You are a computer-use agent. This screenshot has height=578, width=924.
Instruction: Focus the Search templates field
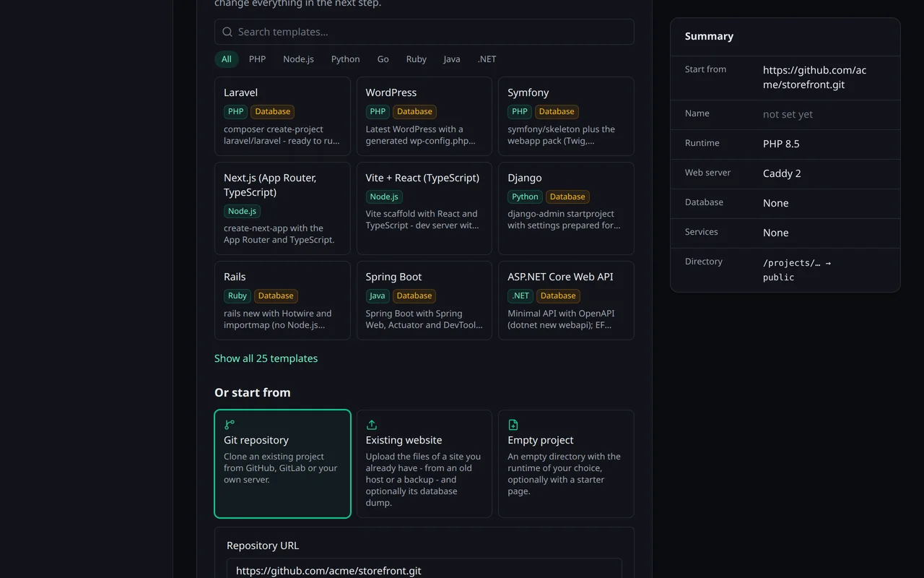[x=424, y=32]
